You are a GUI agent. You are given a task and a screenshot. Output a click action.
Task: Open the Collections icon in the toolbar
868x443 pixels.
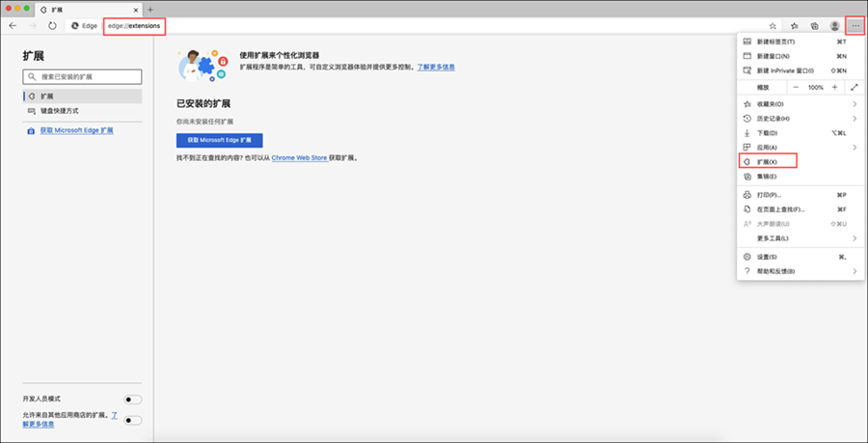[x=814, y=25]
